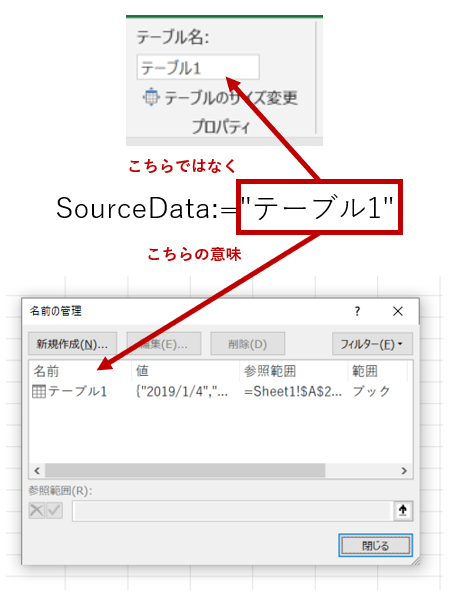Viewport: 454px width, 594px height.
Task: Click the scroll left arrow in name list
Action: [x=37, y=471]
